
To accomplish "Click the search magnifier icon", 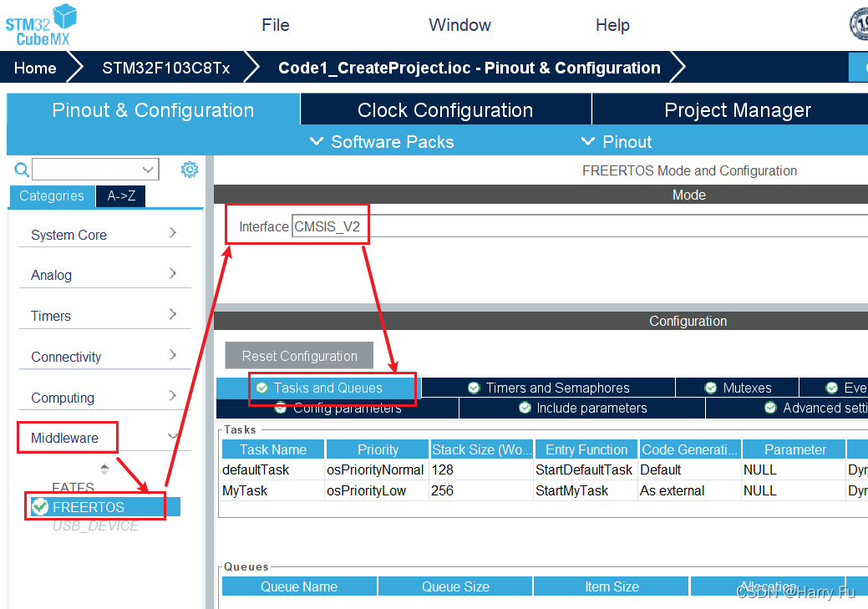I will tap(21, 170).
